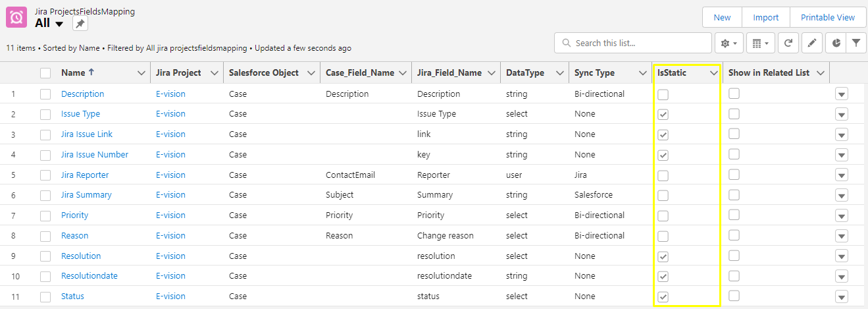Screen dimensions: 868x309
Task: Open row actions for Issue Type
Action: click(x=841, y=115)
